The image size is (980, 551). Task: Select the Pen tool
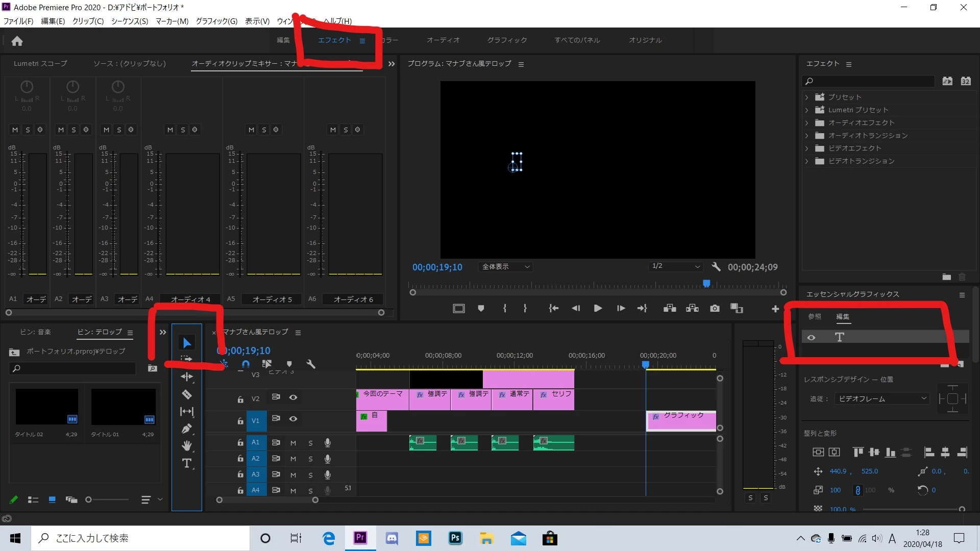click(187, 429)
